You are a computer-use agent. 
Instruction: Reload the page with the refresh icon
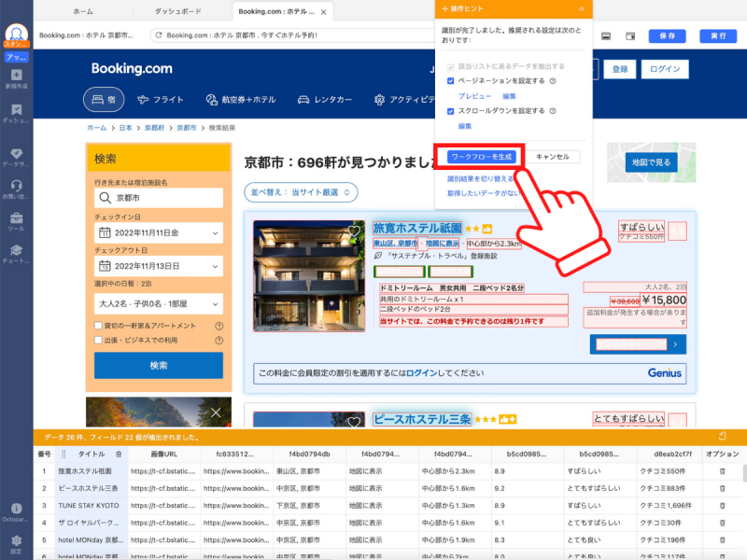pos(159,35)
